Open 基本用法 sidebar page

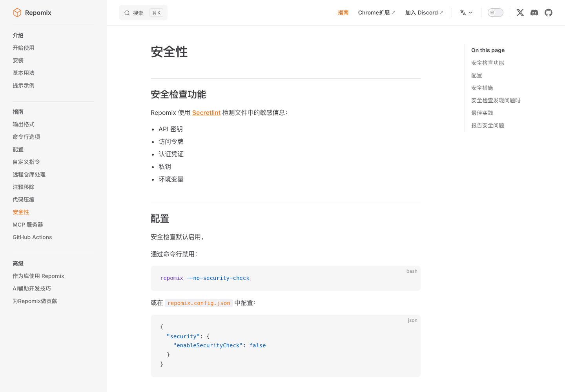tap(24, 73)
